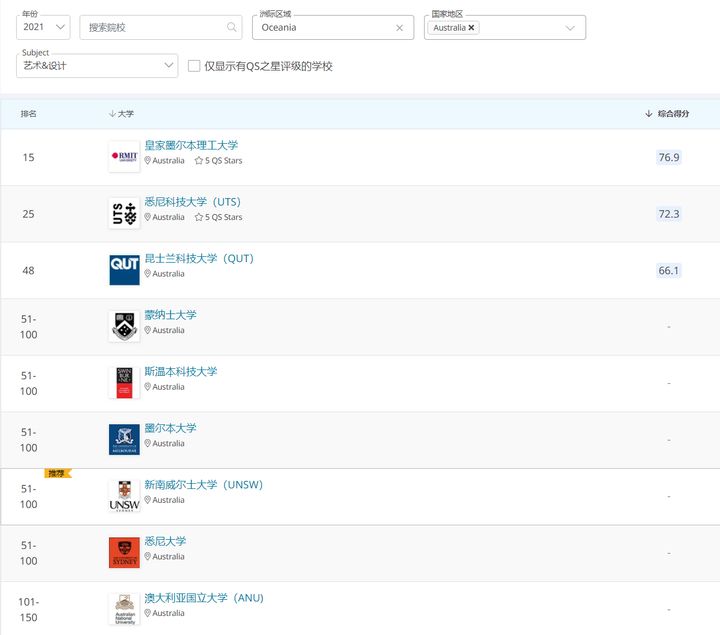Open the Monash university crest logo
Viewport: 720px width, 635px height.
tap(124, 326)
